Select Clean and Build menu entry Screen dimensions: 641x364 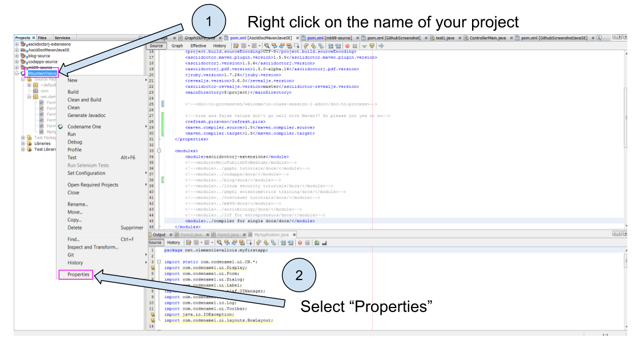point(84,100)
